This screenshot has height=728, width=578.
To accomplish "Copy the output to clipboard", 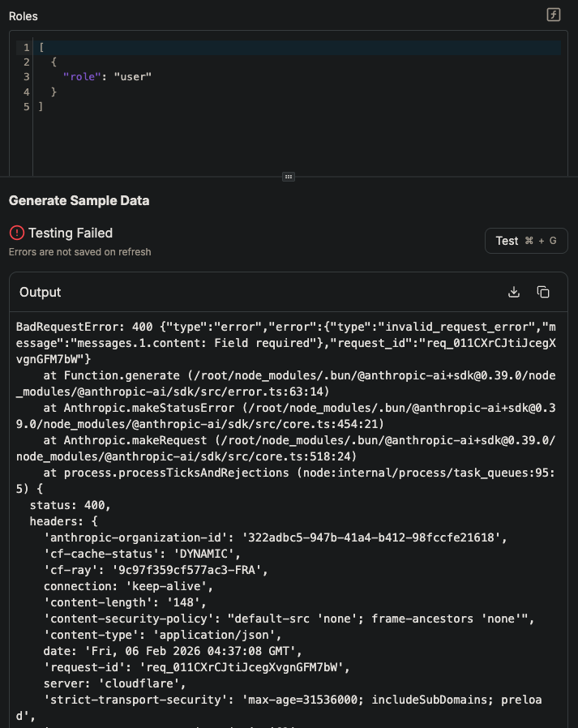I will click(543, 292).
